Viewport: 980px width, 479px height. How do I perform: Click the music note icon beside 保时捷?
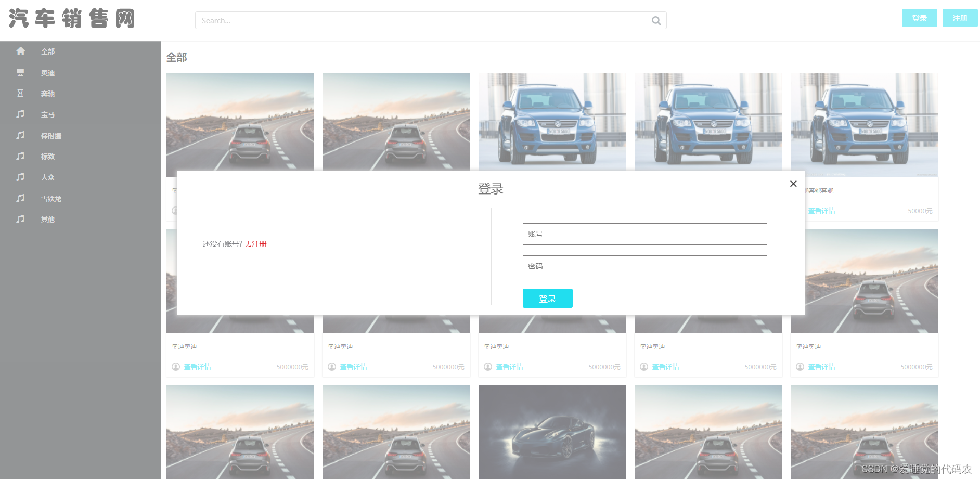(x=20, y=135)
